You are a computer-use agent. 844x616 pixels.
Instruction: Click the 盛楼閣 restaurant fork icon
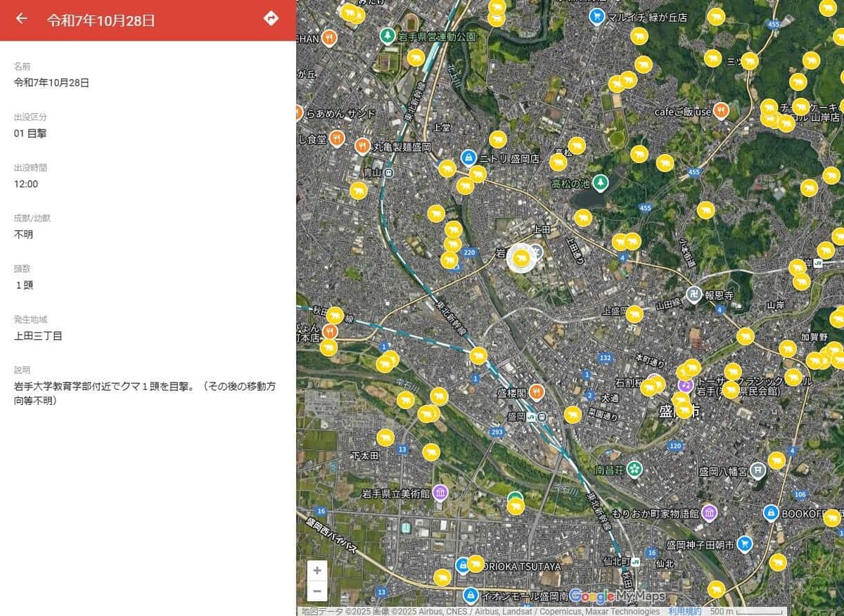point(536,392)
